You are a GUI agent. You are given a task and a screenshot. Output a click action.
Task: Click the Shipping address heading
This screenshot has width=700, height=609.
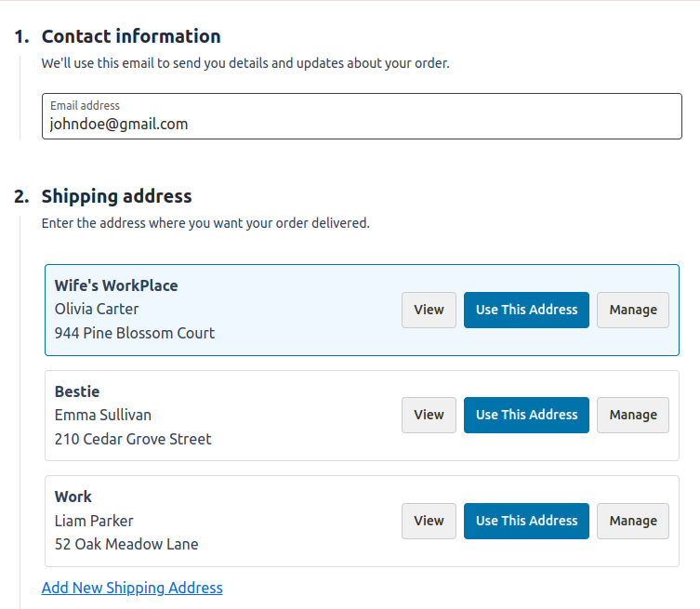click(116, 196)
